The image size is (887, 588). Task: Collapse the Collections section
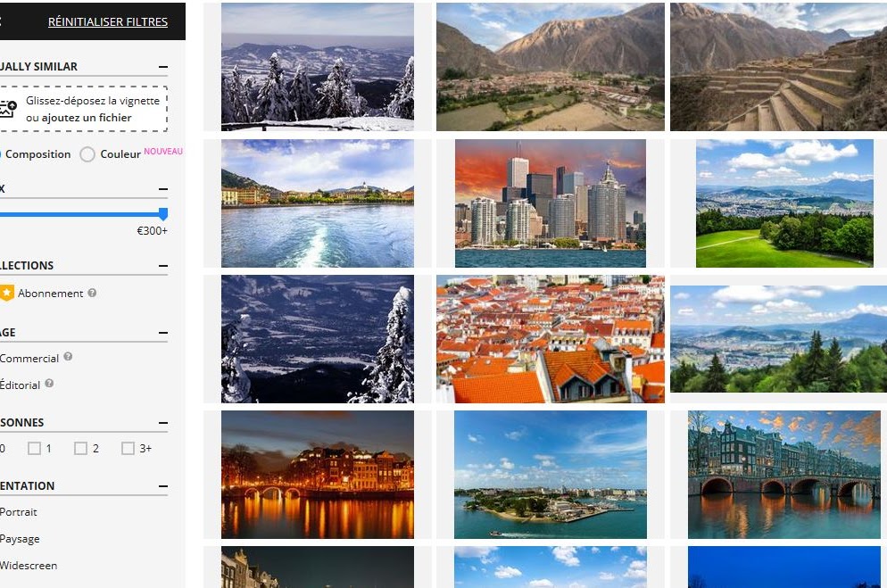pyautogui.click(x=162, y=266)
